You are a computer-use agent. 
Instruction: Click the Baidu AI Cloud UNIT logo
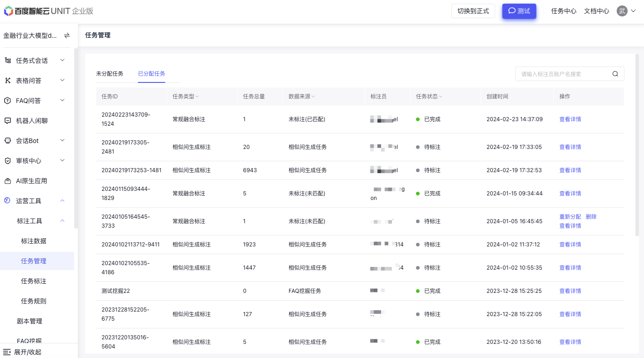click(x=49, y=11)
